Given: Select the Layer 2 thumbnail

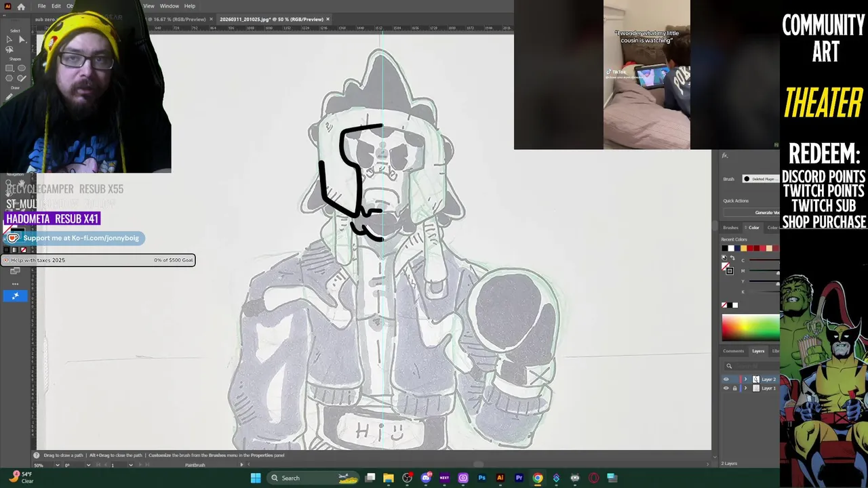Looking at the screenshot, I should [756, 380].
